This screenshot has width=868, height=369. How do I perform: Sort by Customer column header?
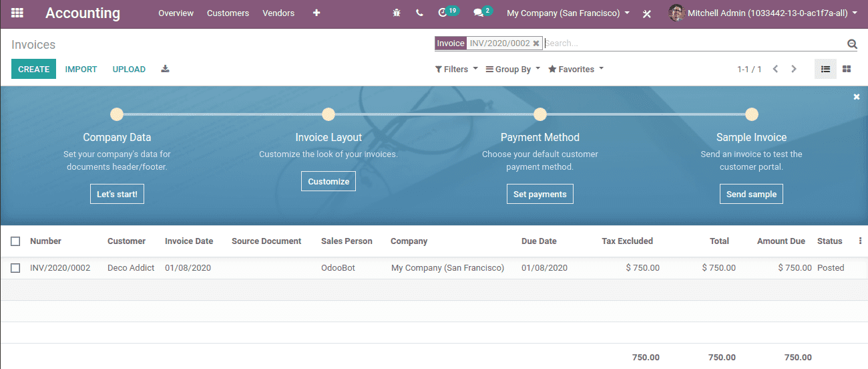point(126,241)
